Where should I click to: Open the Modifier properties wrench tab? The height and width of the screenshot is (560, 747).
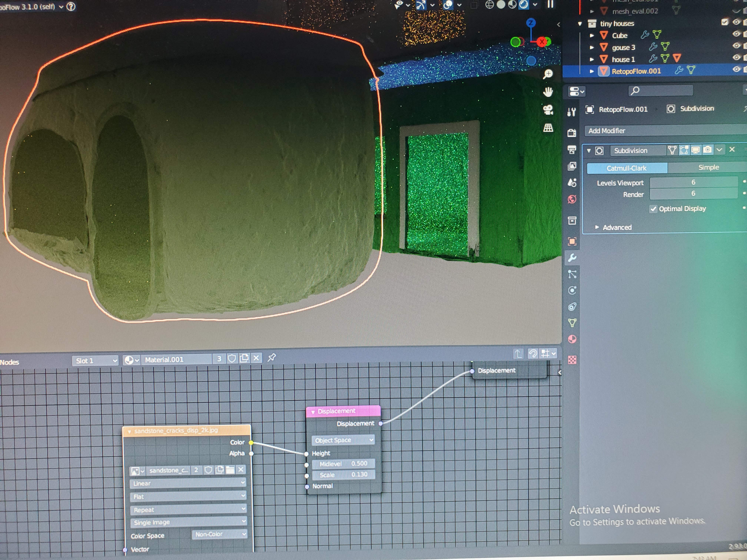tap(572, 258)
